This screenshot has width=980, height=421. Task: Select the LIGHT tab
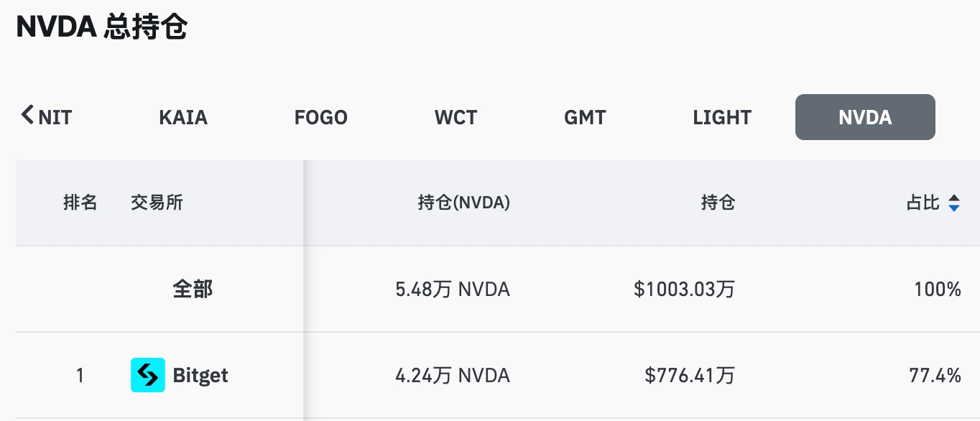point(722,117)
